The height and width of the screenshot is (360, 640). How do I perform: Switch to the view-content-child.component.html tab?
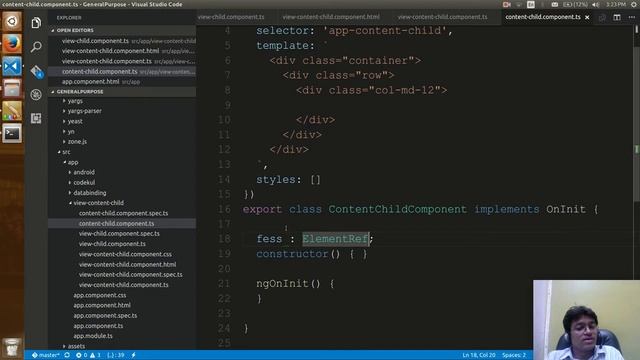(331, 17)
